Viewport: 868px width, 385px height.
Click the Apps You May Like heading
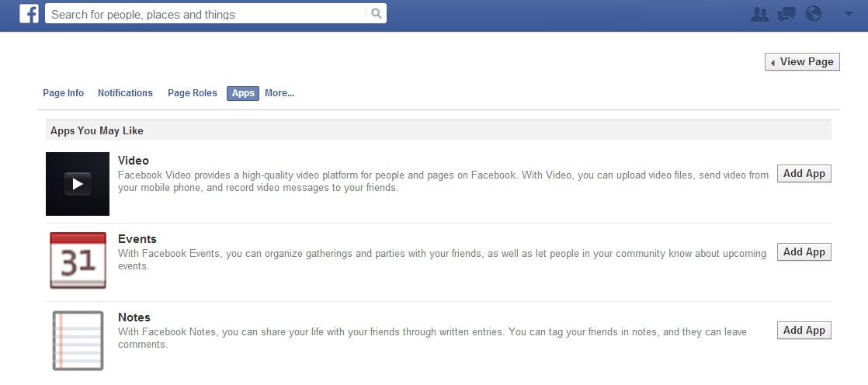coord(97,130)
